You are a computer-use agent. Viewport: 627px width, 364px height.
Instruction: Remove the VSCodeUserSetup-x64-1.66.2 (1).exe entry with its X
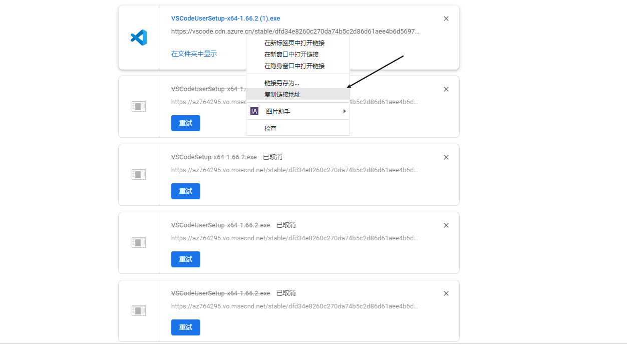446,19
